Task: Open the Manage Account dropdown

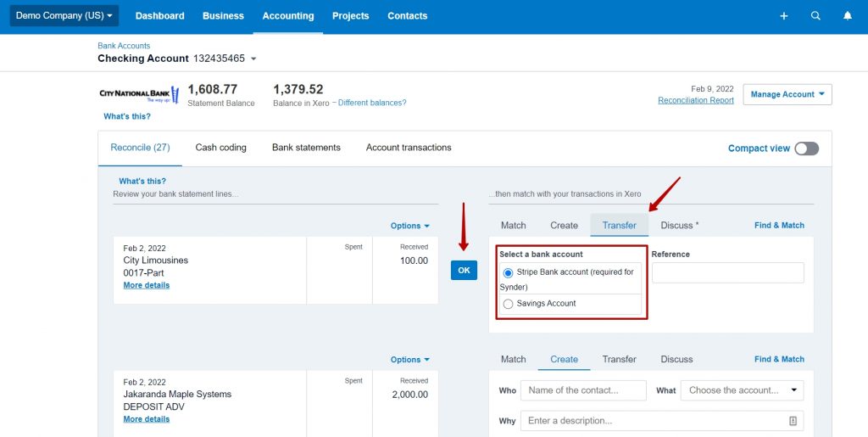Action: click(787, 94)
